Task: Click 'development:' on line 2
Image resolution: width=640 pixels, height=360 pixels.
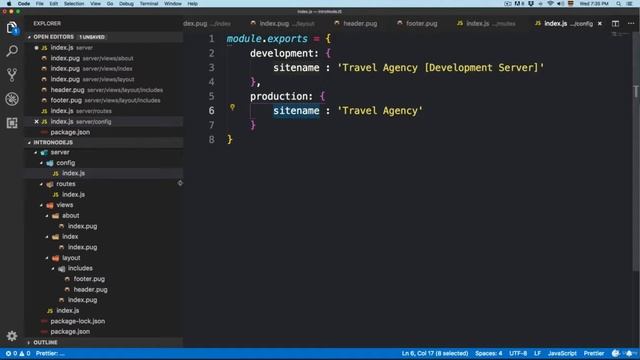Action: point(284,53)
